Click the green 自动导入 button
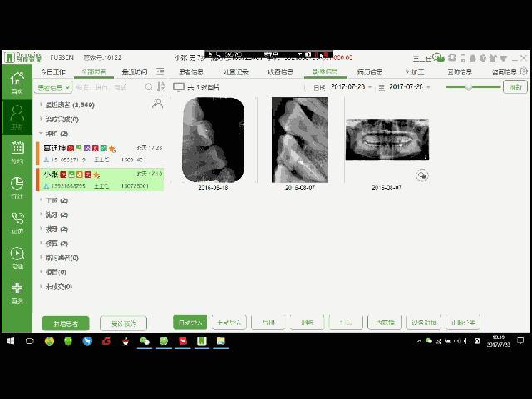532x399 pixels. point(190,323)
